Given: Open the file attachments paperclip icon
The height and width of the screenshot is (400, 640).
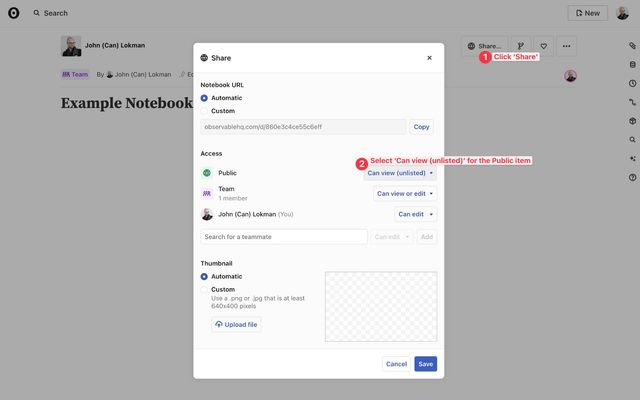Looking at the screenshot, I should [632, 46].
